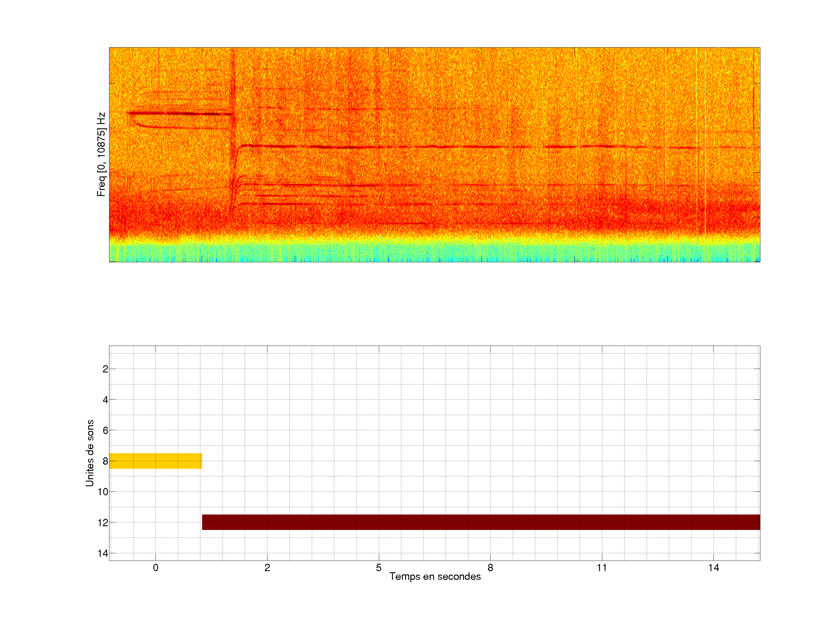Click y-axis tick label 10
The image size is (840, 630).
(103, 492)
